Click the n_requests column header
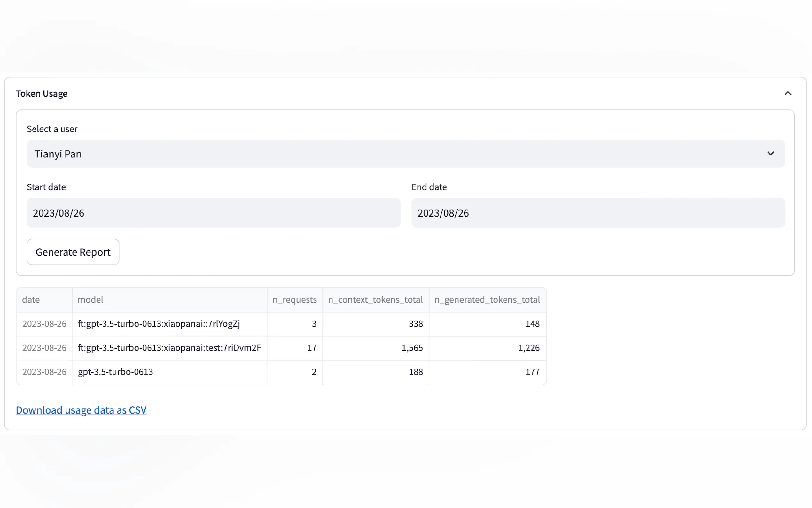The height and width of the screenshot is (508, 812). pos(294,299)
